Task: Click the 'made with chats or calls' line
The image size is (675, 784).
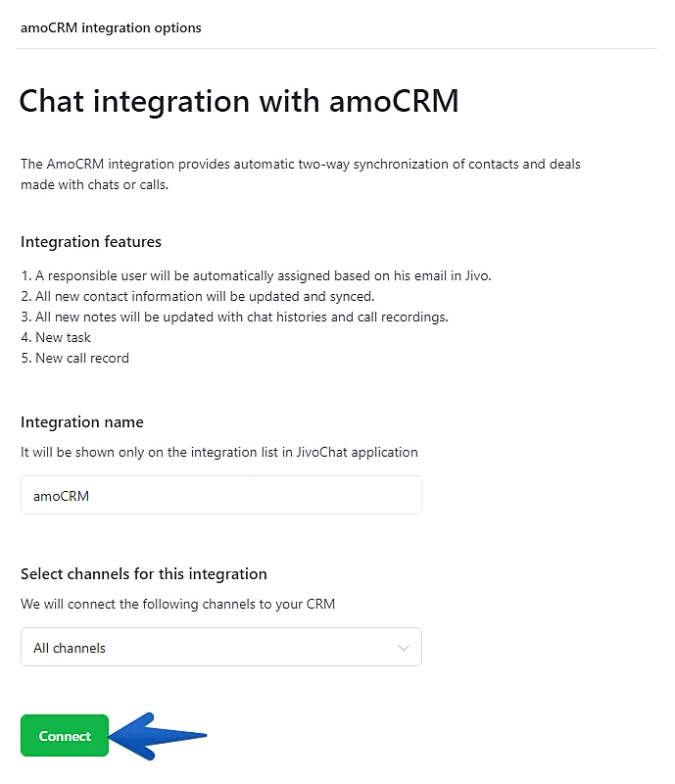Action: (x=95, y=184)
